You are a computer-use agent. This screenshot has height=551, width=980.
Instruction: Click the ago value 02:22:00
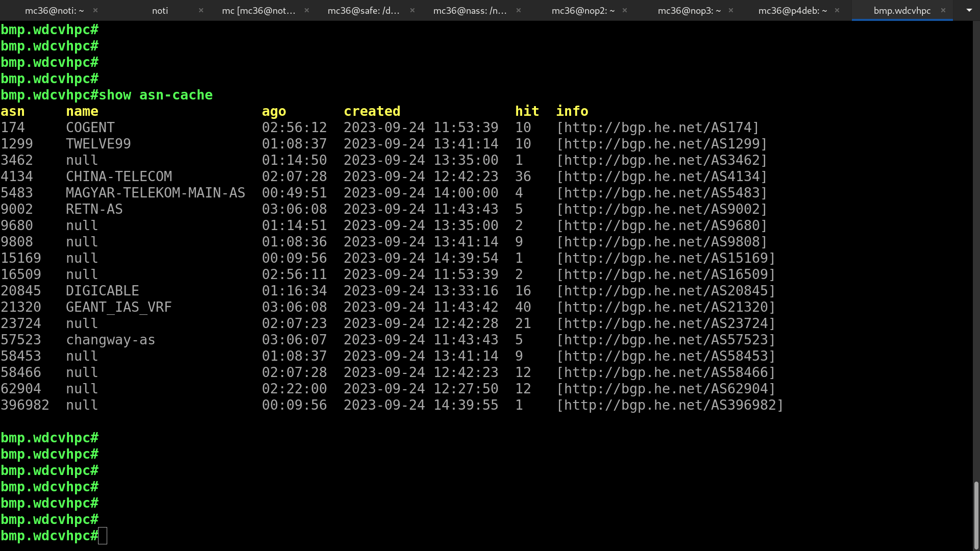295,389
